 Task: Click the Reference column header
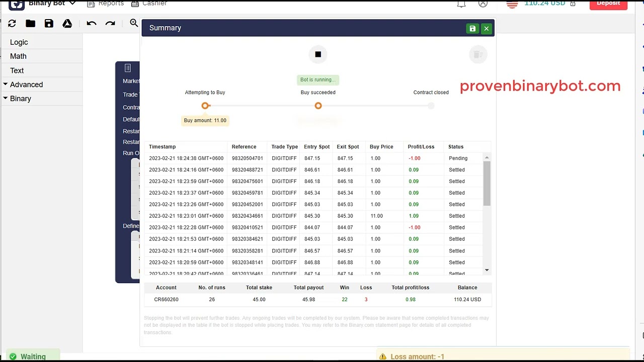(x=244, y=147)
